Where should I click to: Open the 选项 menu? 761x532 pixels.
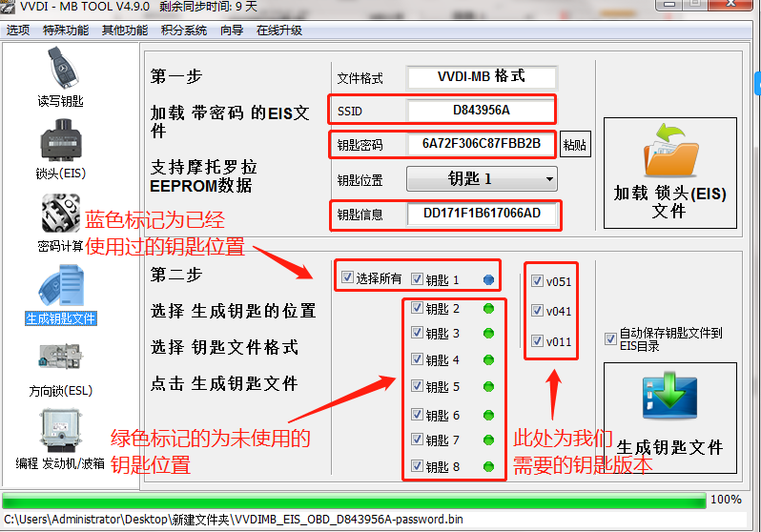[x=18, y=31]
